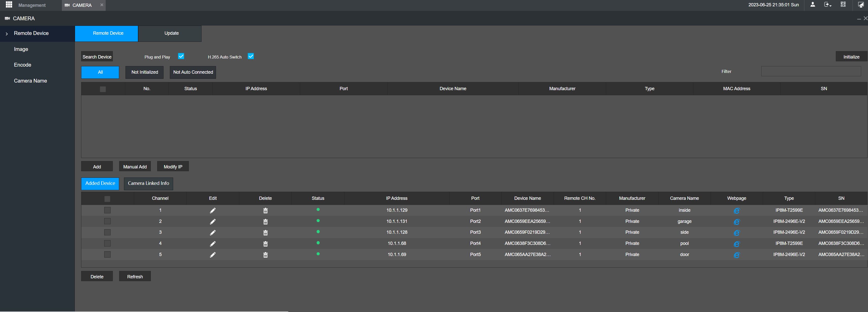The height and width of the screenshot is (312, 868).
Task: Open Image settings in sidebar
Action: point(21,49)
